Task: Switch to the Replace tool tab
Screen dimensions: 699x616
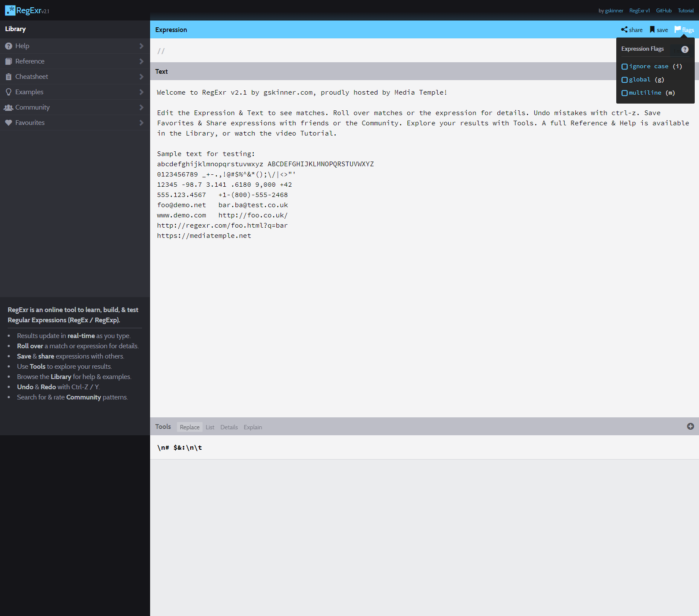Action: point(189,427)
